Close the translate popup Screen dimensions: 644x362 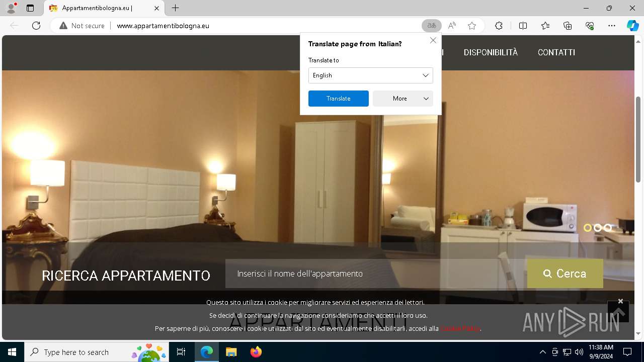point(433,40)
